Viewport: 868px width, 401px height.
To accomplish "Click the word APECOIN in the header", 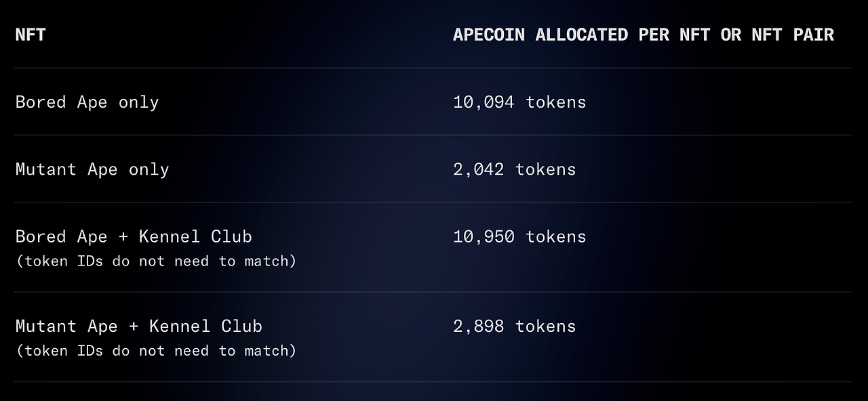I will (x=489, y=35).
